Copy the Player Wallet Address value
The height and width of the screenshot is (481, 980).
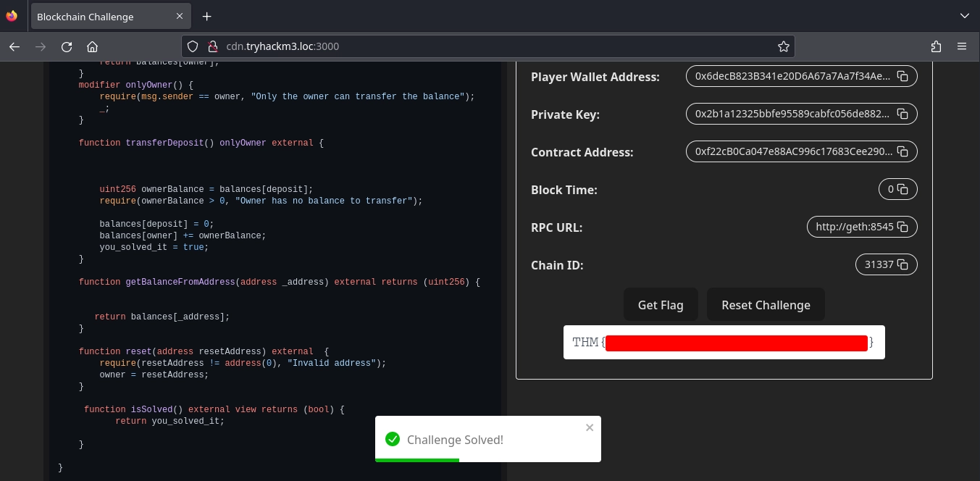(x=902, y=76)
